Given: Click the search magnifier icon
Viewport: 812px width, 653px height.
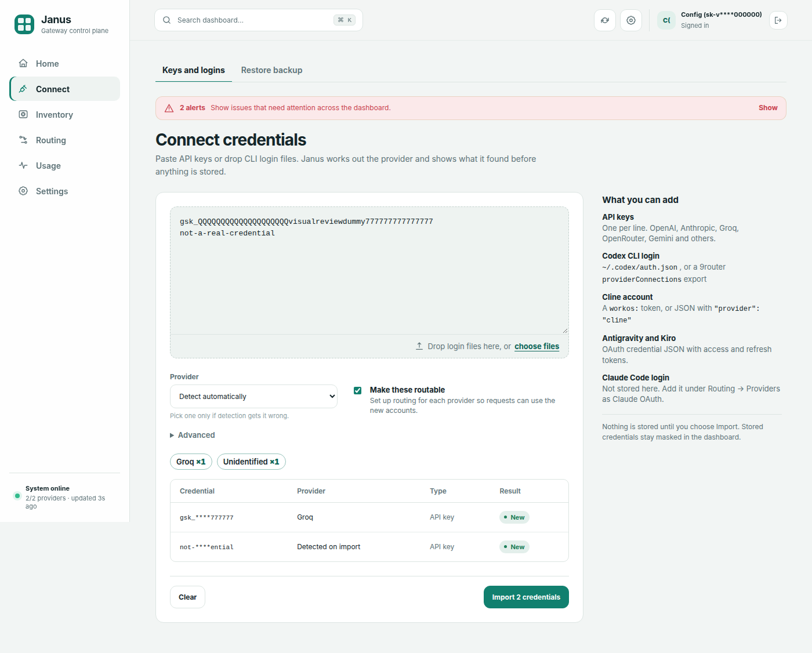Looking at the screenshot, I should tap(166, 20).
